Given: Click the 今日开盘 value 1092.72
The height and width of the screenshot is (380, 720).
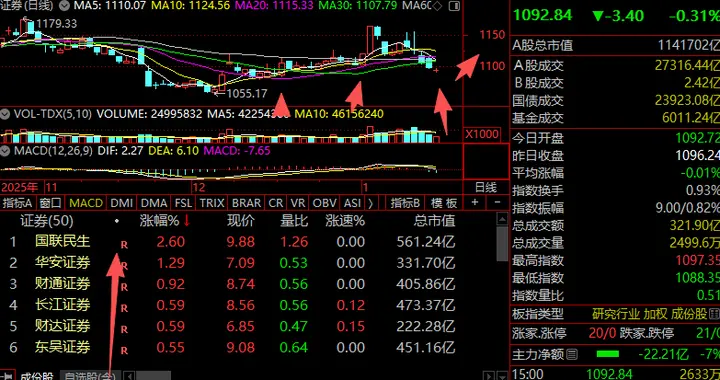Looking at the screenshot, I should tap(698, 138).
